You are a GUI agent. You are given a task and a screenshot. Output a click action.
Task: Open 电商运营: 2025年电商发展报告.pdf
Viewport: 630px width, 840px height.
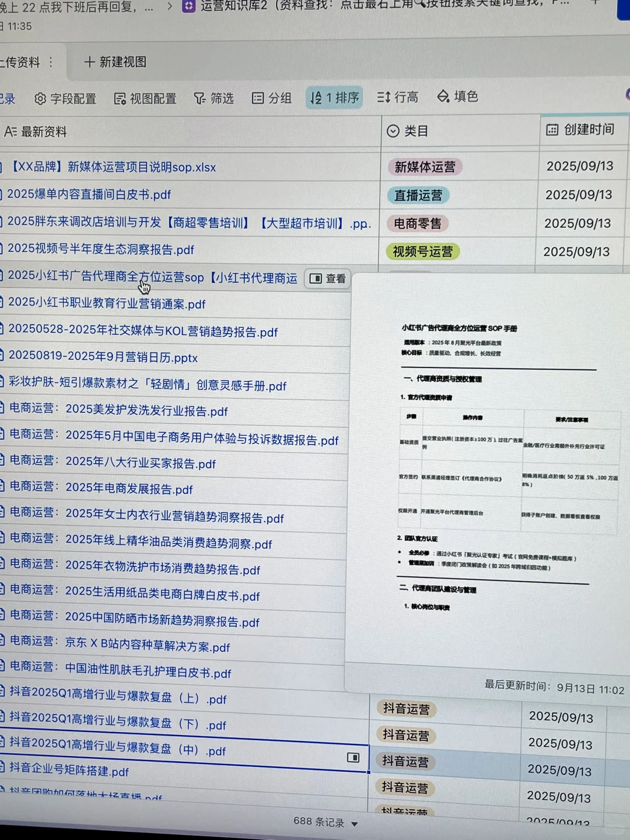[101, 488]
